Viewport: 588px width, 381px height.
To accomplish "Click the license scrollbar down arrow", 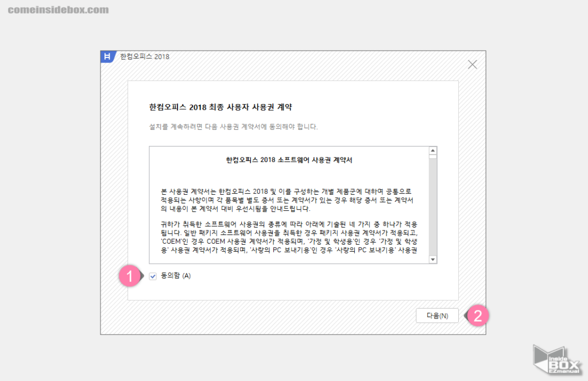I will tap(433, 259).
